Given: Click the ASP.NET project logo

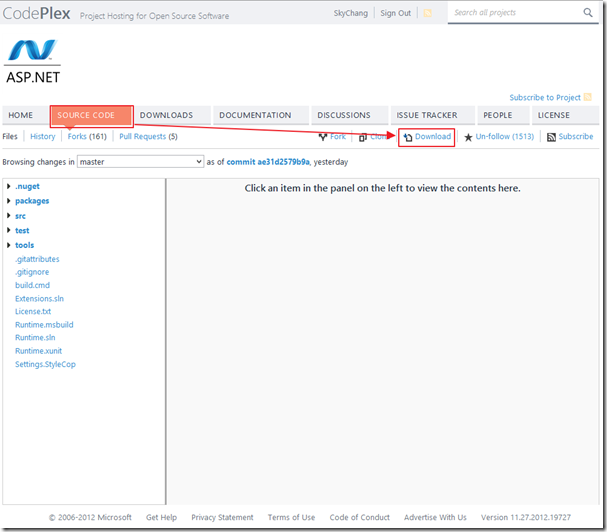Looking at the screenshot, I should click(x=33, y=62).
